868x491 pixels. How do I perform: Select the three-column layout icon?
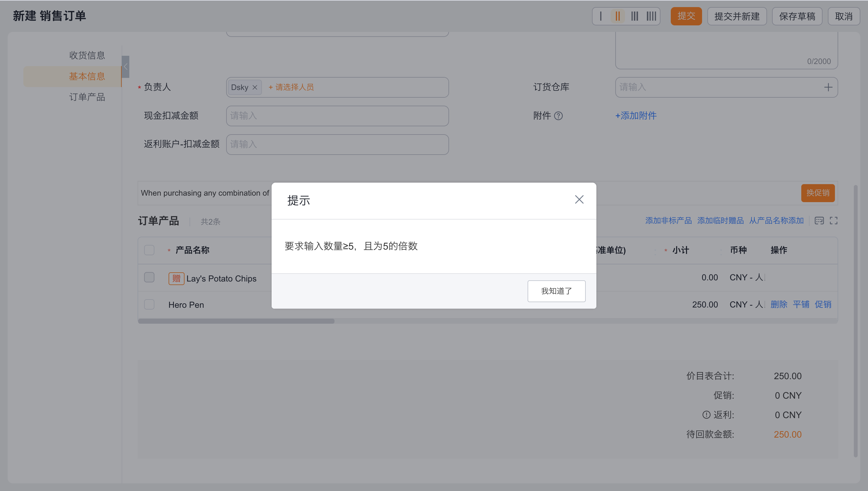pyautogui.click(x=634, y=16)
